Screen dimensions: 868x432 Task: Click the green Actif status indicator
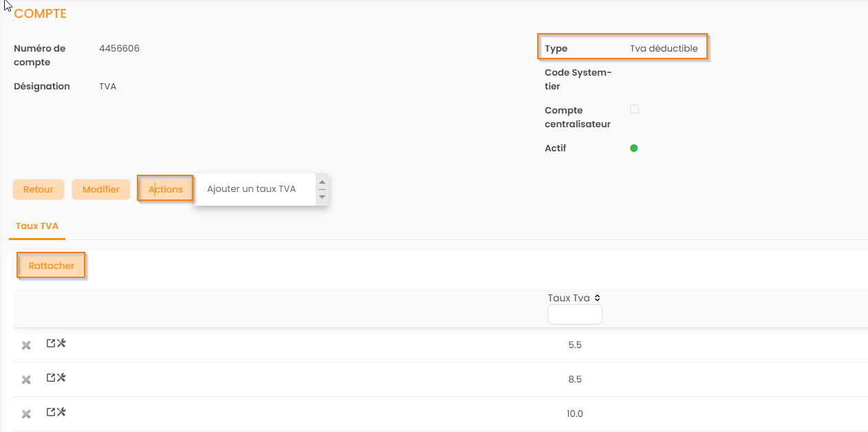tap(634, 148)
